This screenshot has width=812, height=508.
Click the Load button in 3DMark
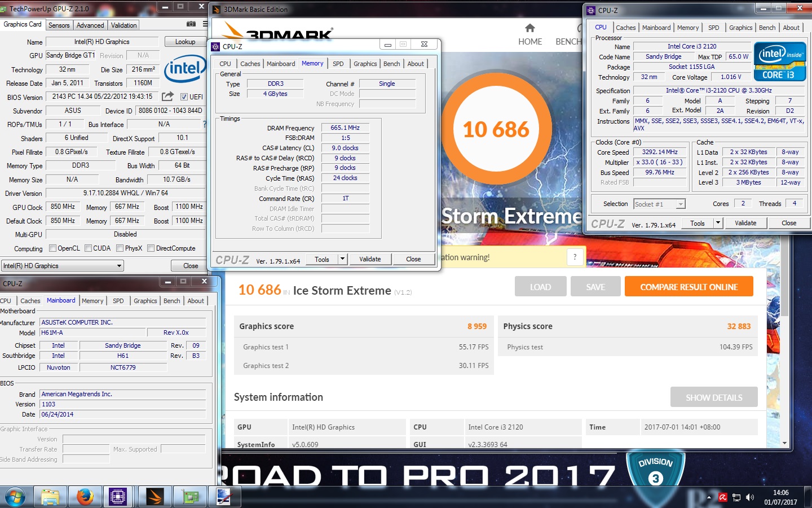pyautogui.click(x=540, y=287)
